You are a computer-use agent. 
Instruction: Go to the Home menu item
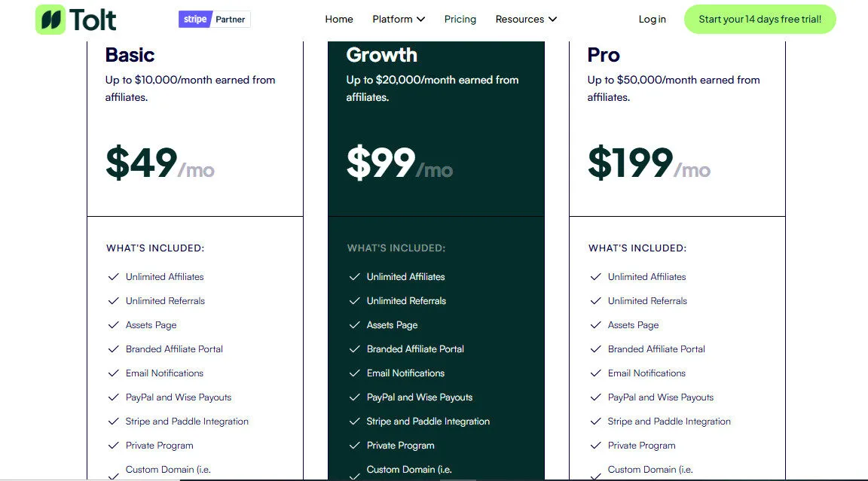[x=338, y=19]
